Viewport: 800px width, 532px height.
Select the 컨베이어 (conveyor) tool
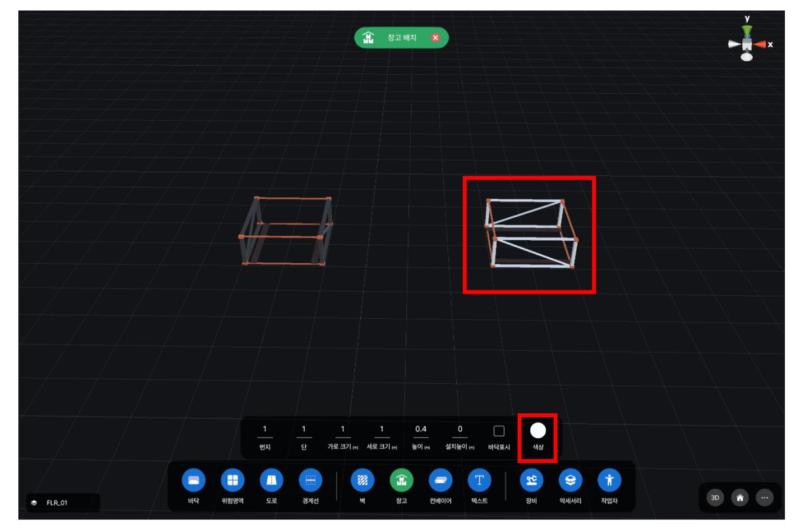pyautogui.click(x=439, y=480)
